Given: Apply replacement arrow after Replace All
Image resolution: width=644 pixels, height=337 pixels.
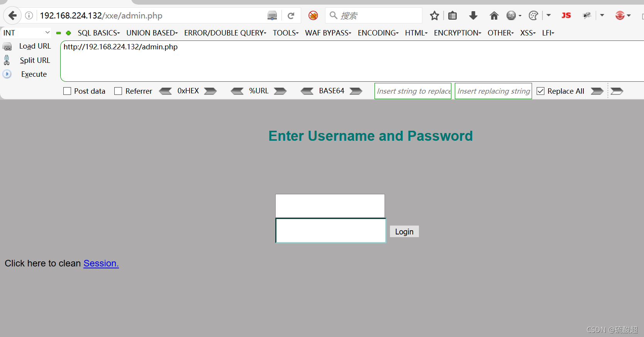Looking at the screenshot, I should (x=597, y=91).
